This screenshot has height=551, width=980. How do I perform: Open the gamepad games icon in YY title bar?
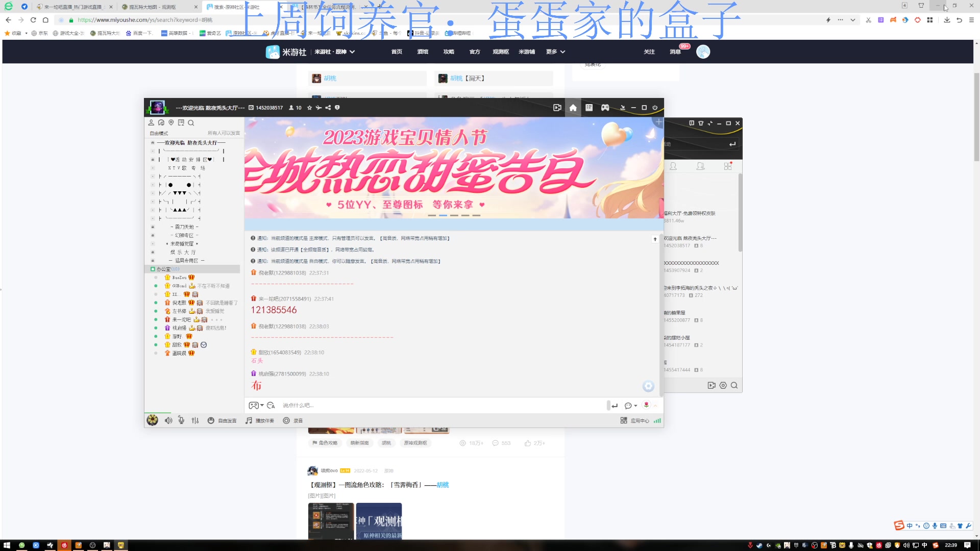coord(605,108)
